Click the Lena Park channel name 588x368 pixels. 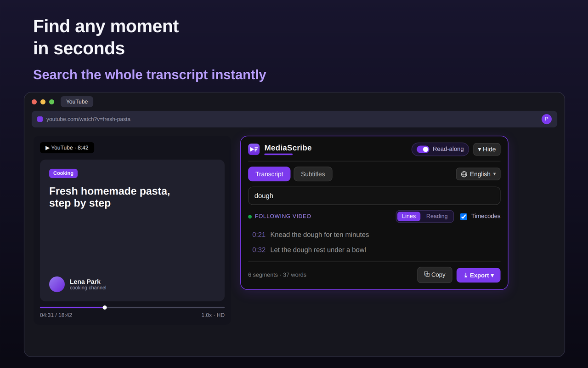coord(85,282)
